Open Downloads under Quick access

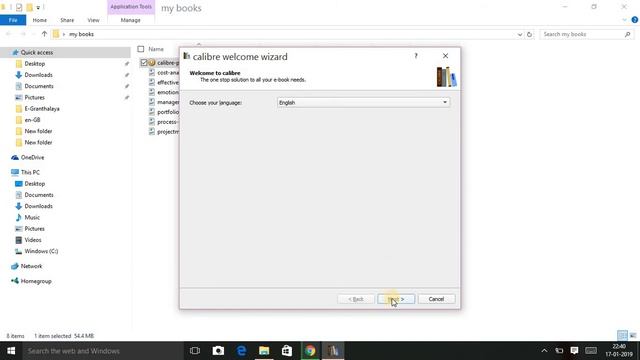(x=38, y=75)
